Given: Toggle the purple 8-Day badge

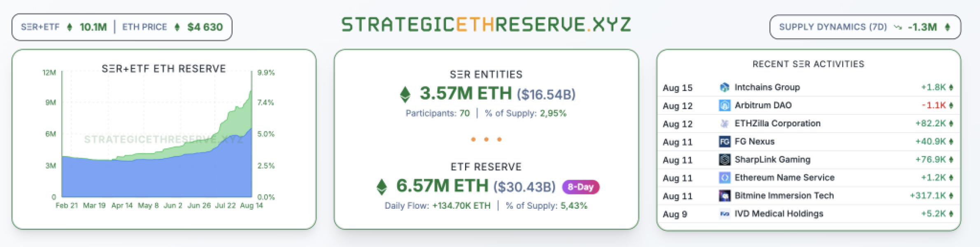Looking at the screenshot, I should (x=580, y=187).
